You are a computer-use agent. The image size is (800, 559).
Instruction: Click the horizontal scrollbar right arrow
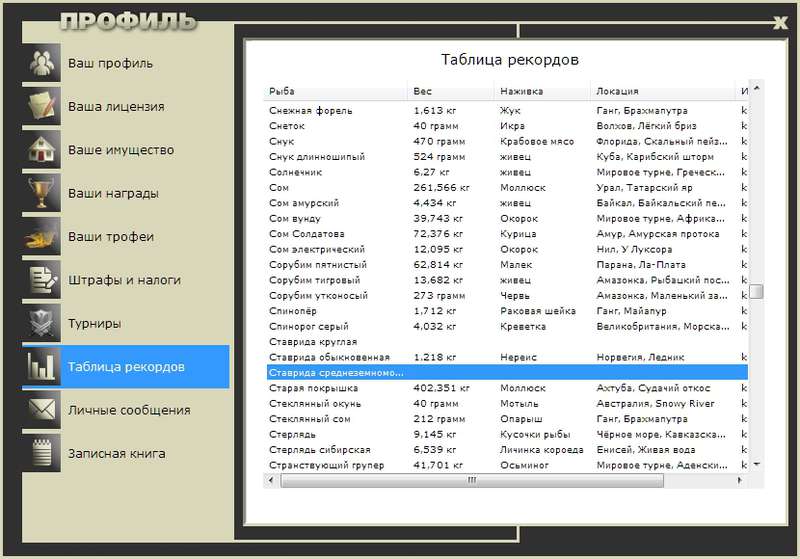(739, 480)
